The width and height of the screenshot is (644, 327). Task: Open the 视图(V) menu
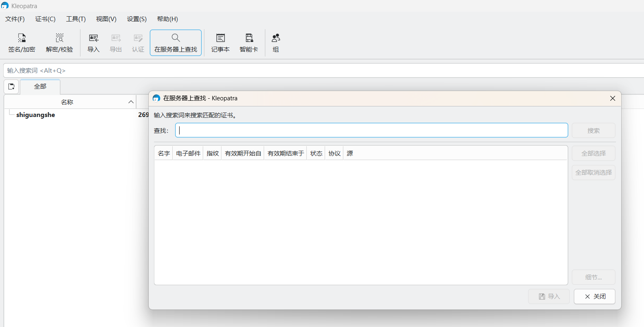106,19
